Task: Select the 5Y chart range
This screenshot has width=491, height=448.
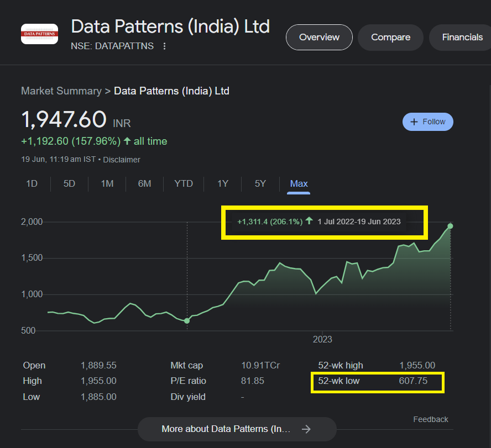Action: click(x=260, y=183)
